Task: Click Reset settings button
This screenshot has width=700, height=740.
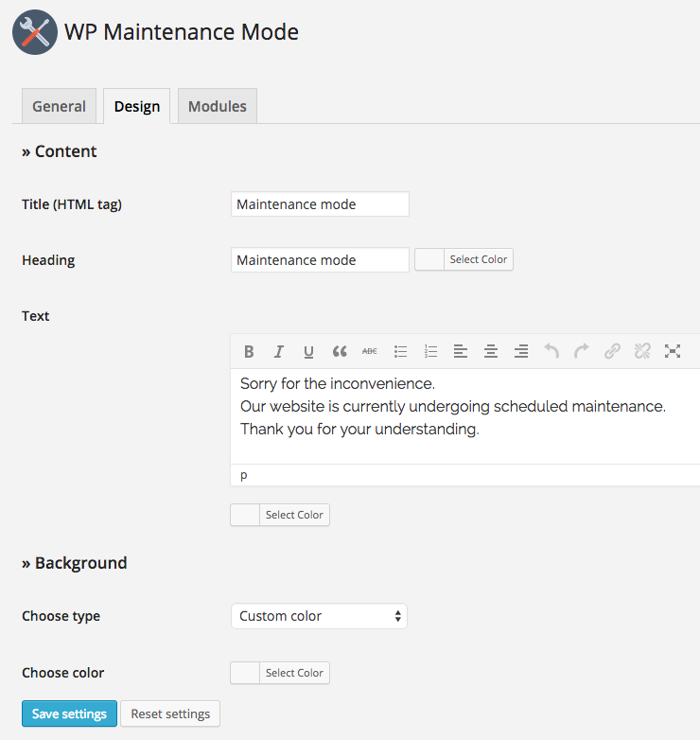Action: (170, 714)
